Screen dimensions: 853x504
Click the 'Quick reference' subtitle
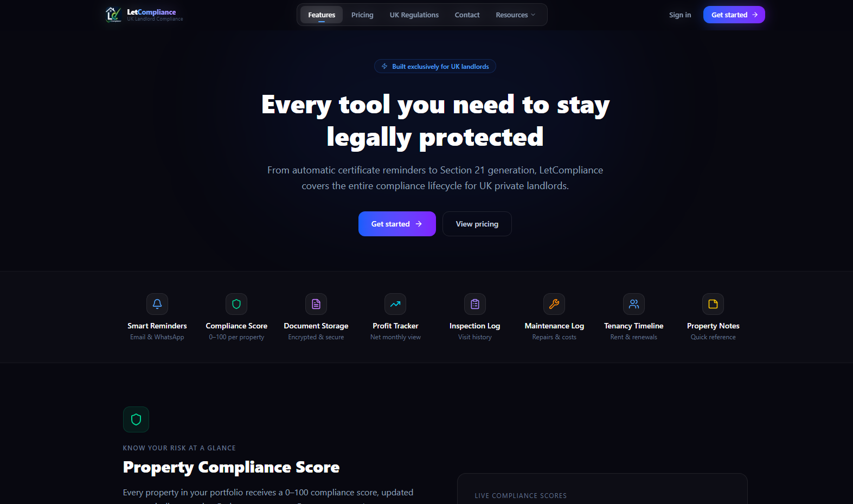point(713,337)
